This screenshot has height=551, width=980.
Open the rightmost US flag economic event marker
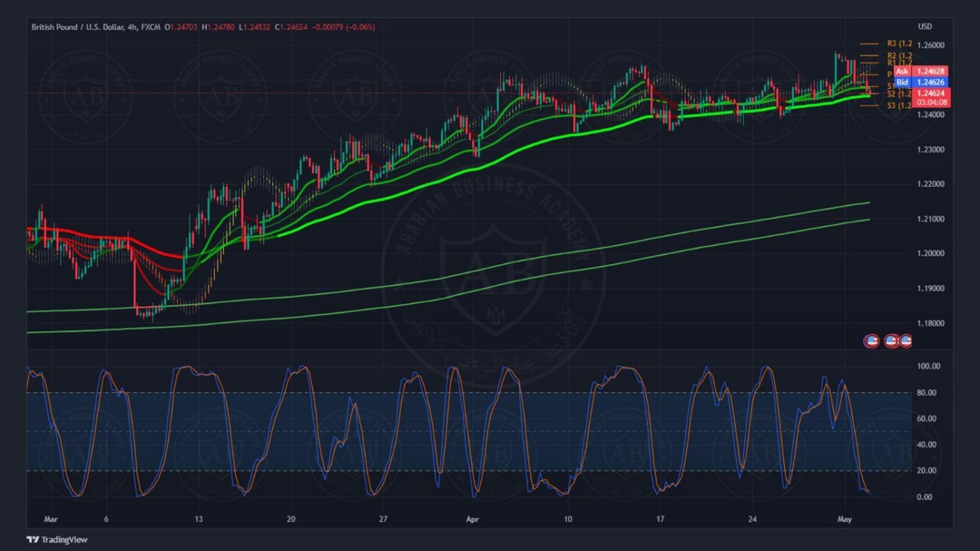pyautogui.click(x=906, y=341)
